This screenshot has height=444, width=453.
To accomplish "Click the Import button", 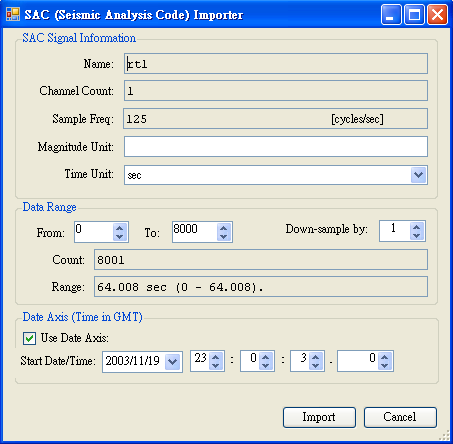I will point(319,417).
